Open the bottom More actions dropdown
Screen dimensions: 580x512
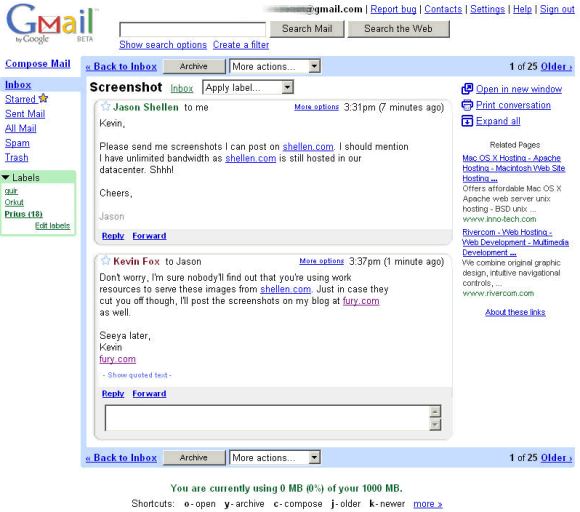click(275, 458)
